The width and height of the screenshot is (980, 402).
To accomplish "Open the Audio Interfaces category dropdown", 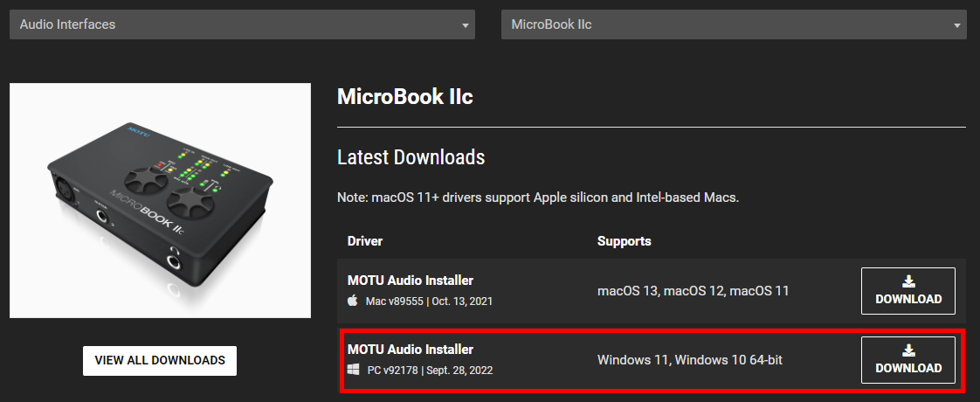I will tap(242, 24).
